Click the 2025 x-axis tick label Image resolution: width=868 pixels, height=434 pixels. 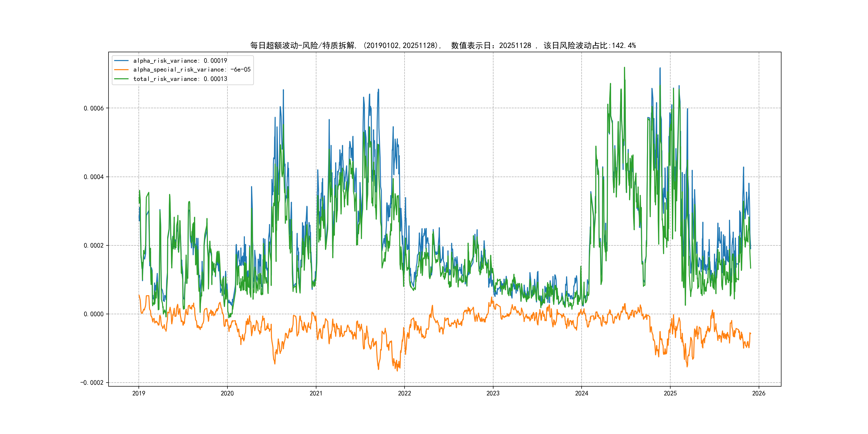(670, 393)
